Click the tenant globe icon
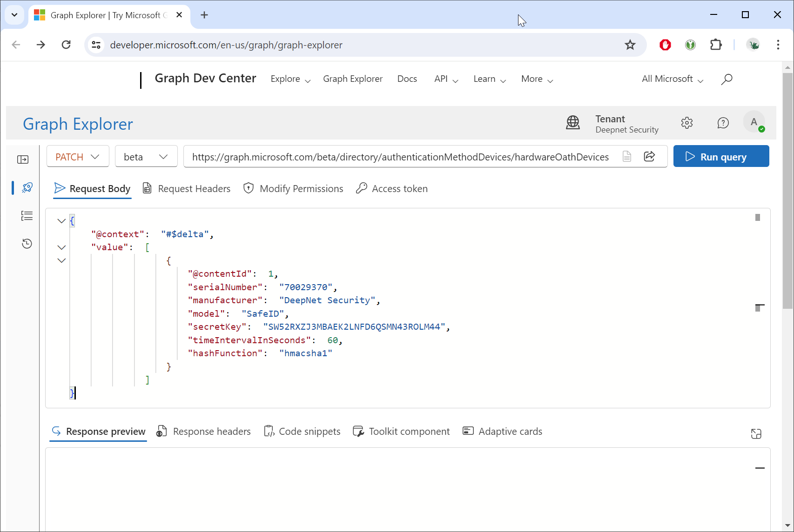The width and height of the screenshot is (794, 532). (x=573, y=123)
